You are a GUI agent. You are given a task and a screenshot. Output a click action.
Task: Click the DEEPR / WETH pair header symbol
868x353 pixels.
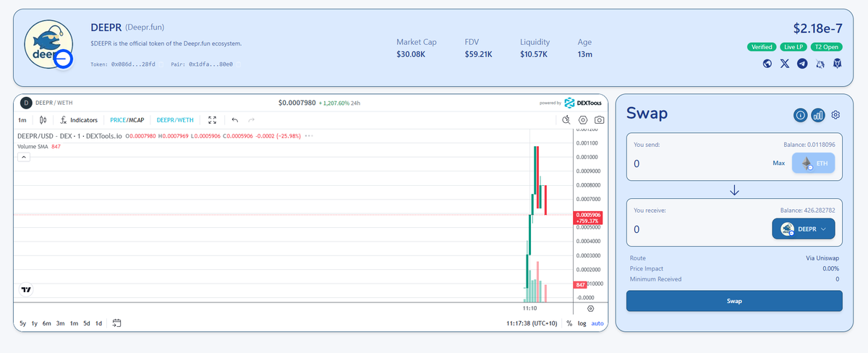pyautogui.click(x=55, y=103)
